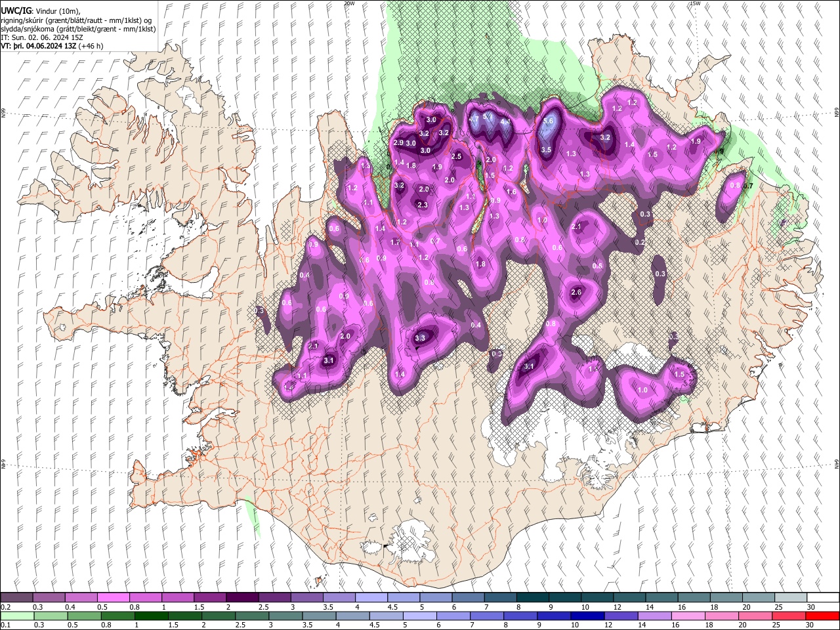Click the '5.1' value on the north coast
The image size is (840, 630).
coord(488,116)
